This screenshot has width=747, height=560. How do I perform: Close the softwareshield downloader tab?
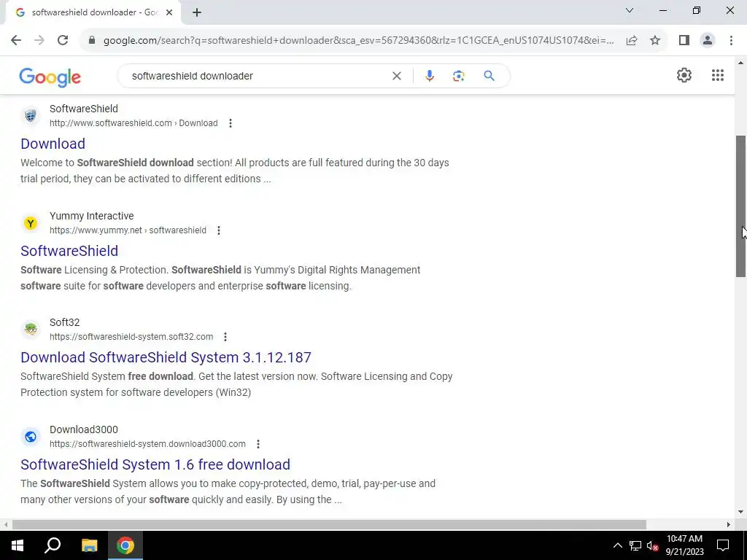tap(169, 12)
